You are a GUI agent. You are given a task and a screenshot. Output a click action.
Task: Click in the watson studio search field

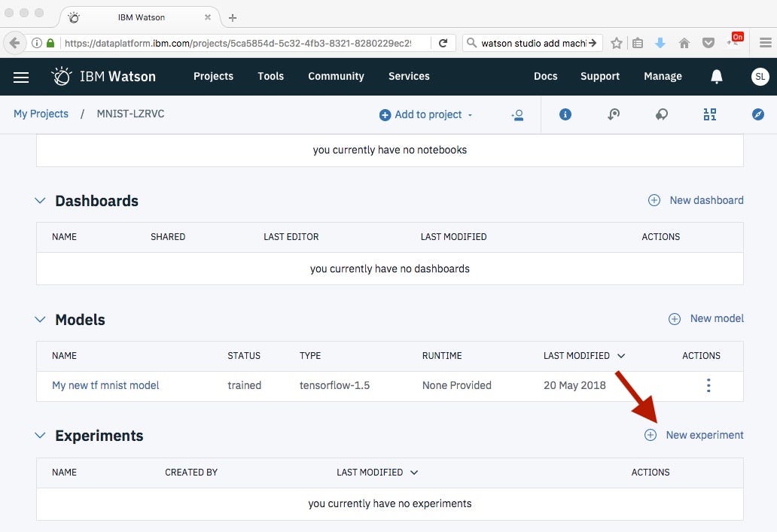tap(527, 43)
